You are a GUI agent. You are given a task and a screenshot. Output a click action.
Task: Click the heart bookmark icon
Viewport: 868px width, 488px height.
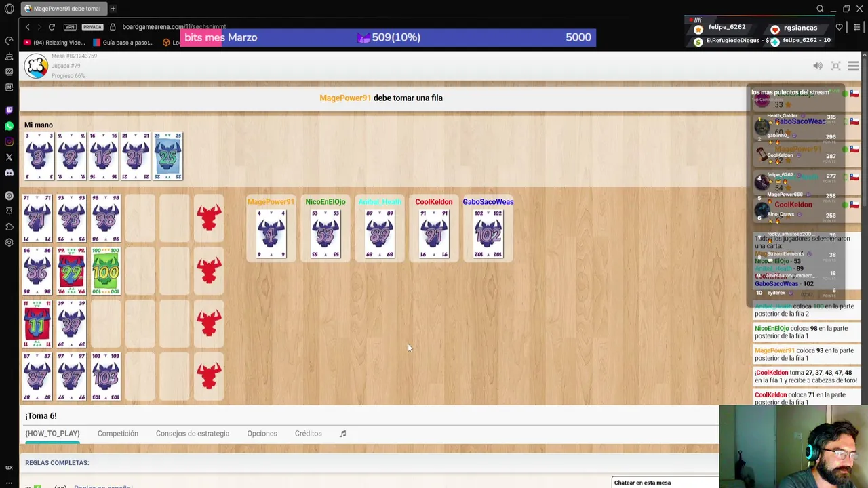[x=839, y=27]
